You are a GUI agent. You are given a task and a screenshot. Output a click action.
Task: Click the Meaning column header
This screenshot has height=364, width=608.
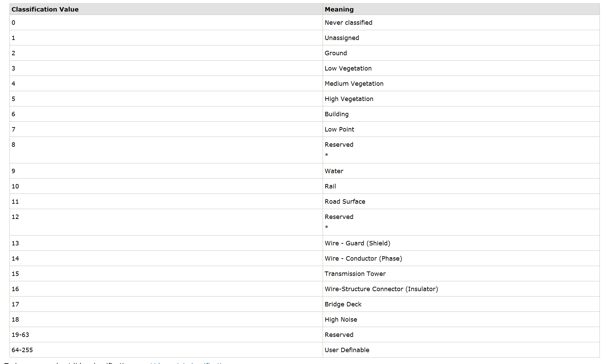(x=339, y=9)
